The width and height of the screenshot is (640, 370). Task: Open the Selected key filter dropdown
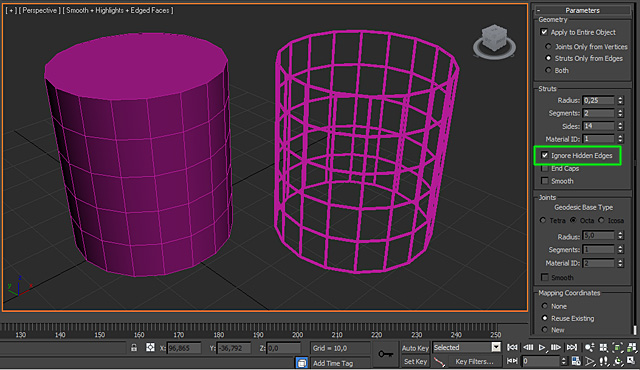(496, 347)
